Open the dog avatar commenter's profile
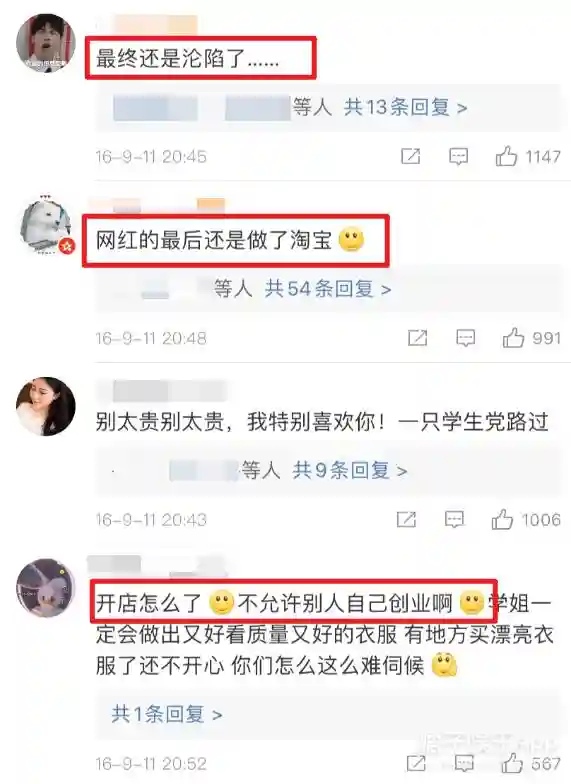 (46, 226)
